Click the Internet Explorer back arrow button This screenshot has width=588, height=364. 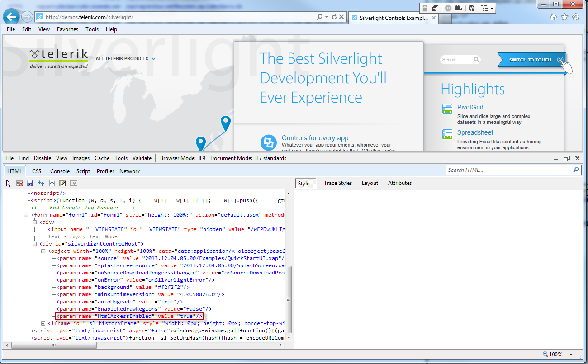[10, 17]
